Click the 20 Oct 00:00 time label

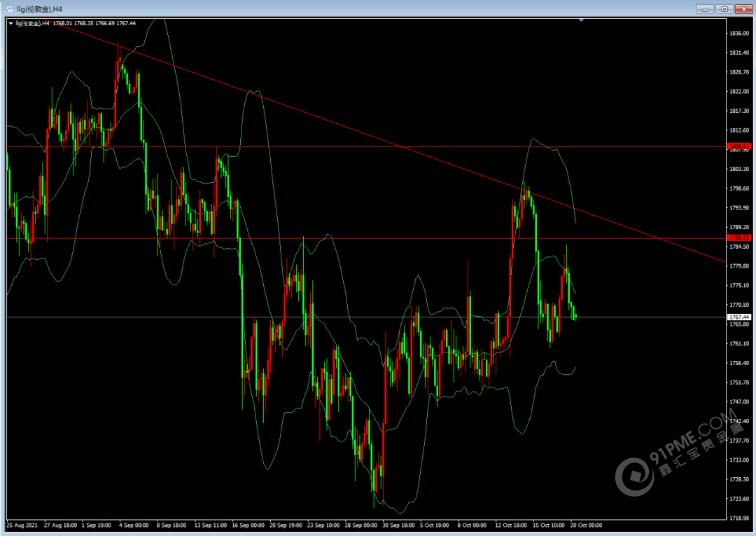[x=587, y=525]
